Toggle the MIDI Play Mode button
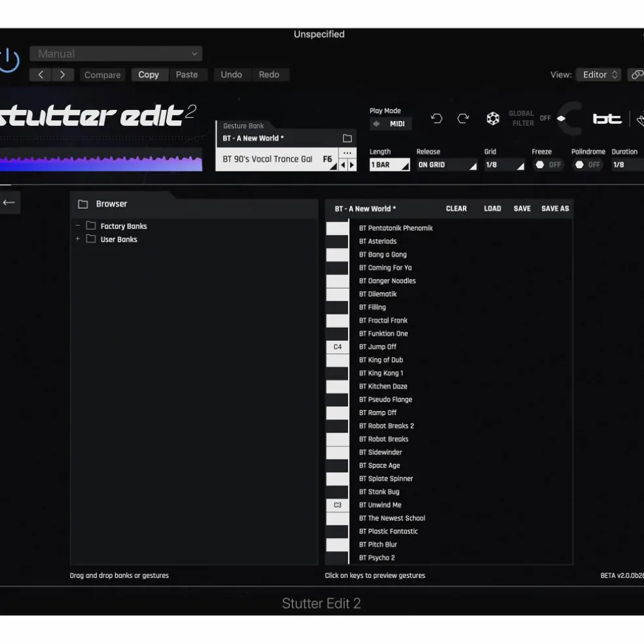The width and height of the screenshot is (644, 644). point(391,124)
